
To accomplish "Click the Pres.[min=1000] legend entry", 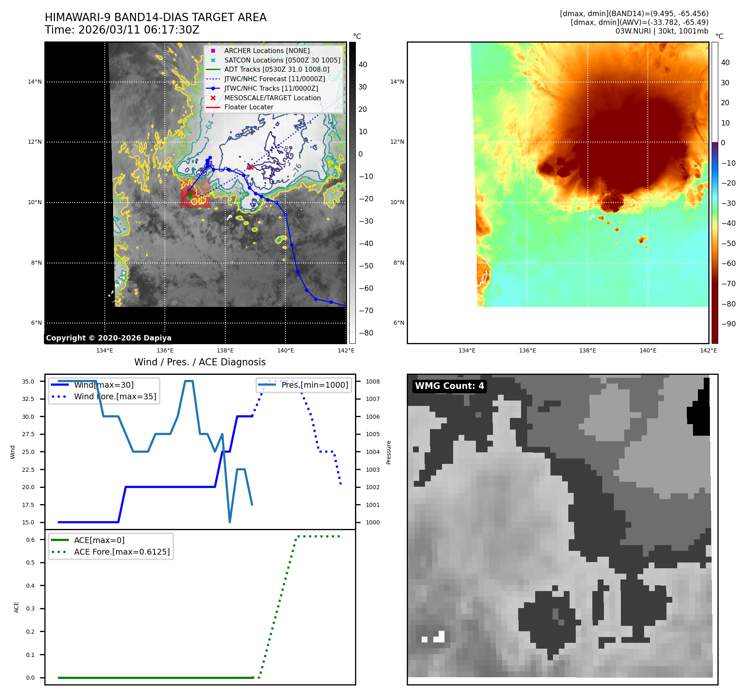I will pos(314,385).
